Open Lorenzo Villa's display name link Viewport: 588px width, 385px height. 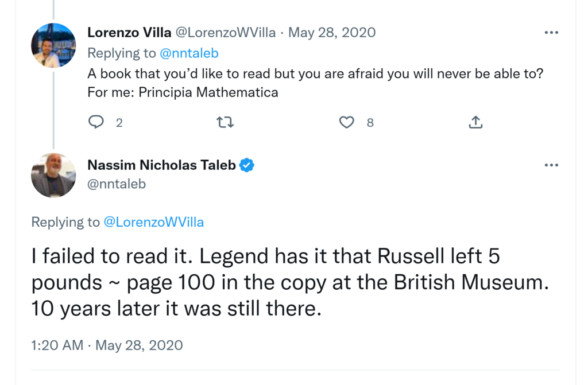click(129, 33)
